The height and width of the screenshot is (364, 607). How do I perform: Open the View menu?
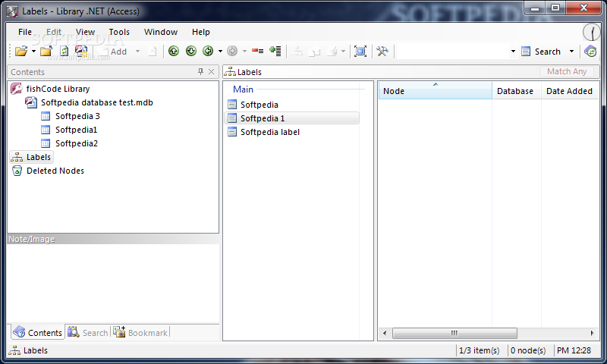(x=85, y=32)
